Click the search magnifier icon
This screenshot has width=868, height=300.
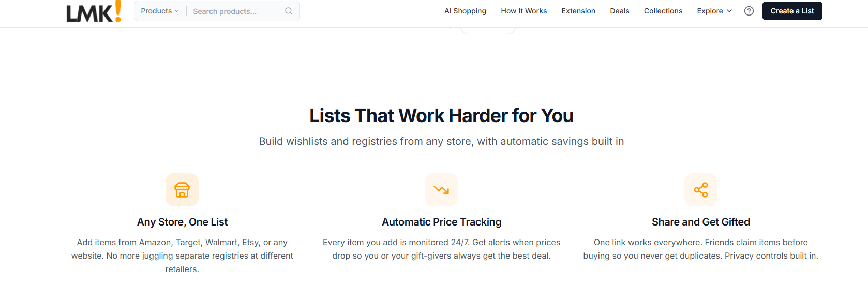click(289, 11)
